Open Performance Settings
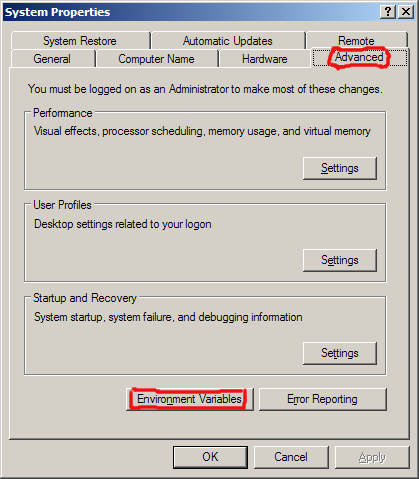 (x=340, y=168)
